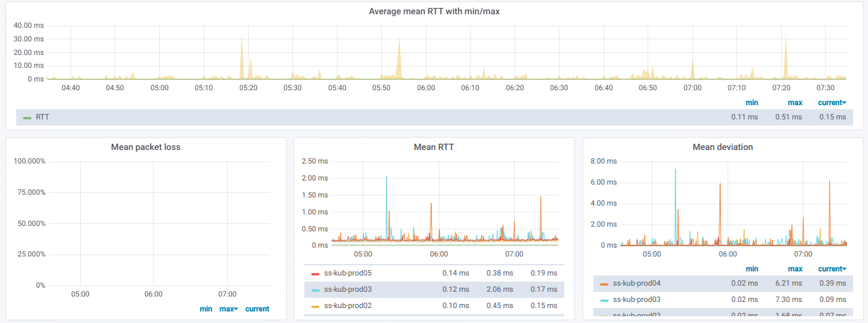Sort Mean packet loss legend by max
The image size is (868, 323).
click(228, 309)
